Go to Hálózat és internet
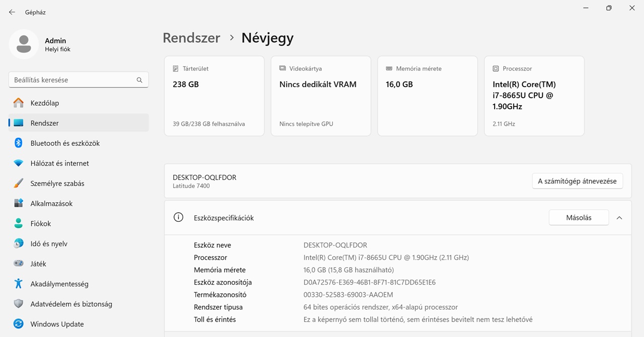This screenshot has width=644, height=337. pyautogui.click(x=78, y=163)
